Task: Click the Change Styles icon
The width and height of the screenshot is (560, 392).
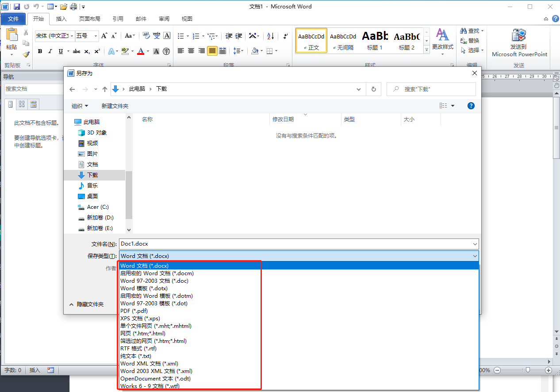Action: click(442, 35)
